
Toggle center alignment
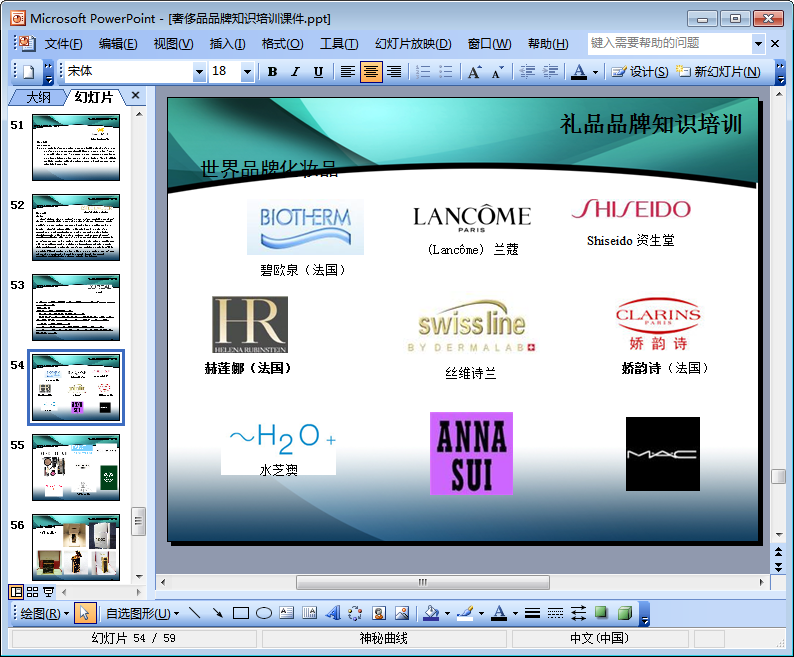tap(371, 72)
